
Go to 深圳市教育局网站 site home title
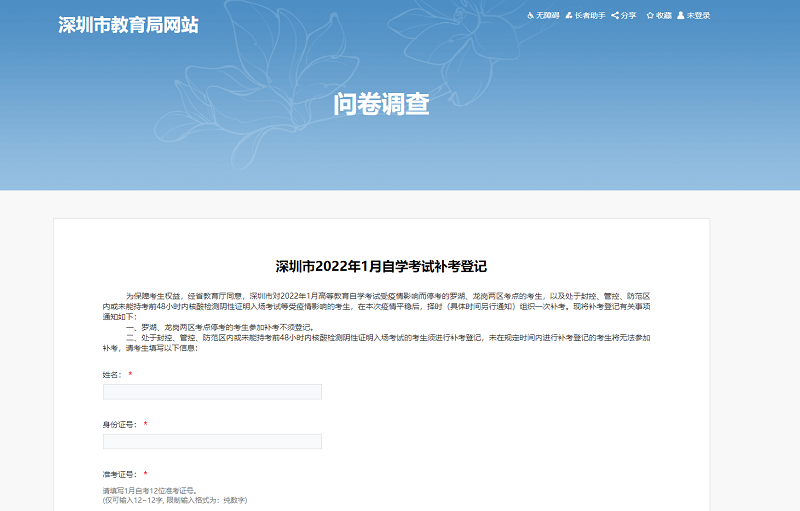(128, 25)
